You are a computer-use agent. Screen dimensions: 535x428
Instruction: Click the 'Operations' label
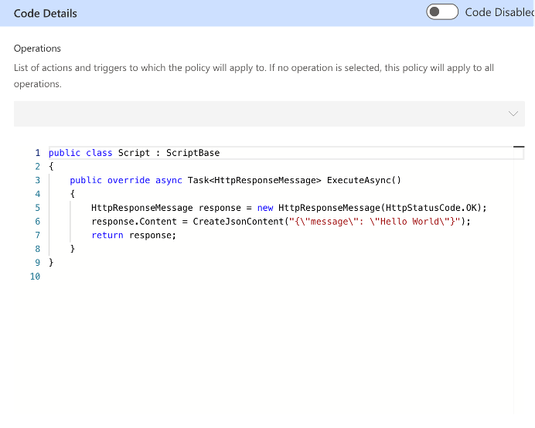click(37, 48)
